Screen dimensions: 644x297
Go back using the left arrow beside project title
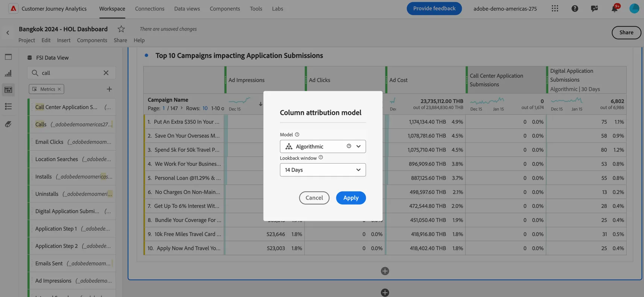8,33
